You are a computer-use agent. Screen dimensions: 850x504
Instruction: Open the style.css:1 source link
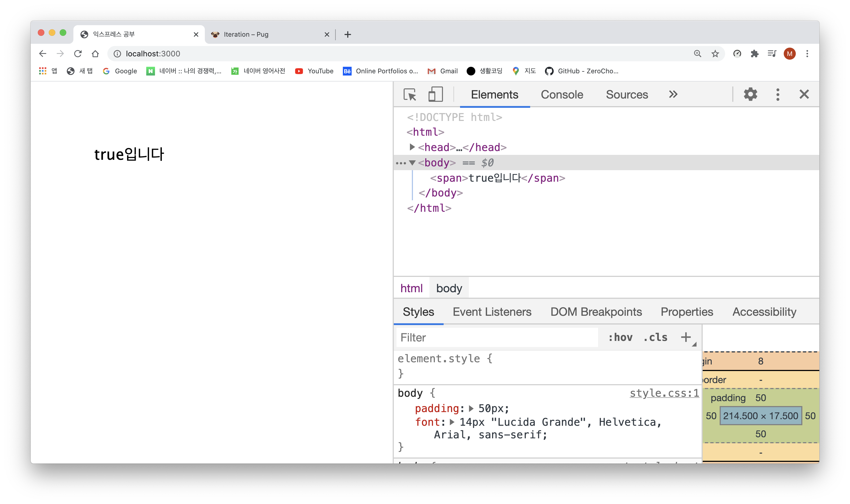tap(664, 393)
